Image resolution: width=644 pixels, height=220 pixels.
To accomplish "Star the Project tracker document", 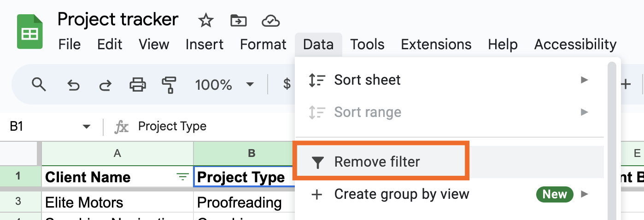I will tap(205, 20).
